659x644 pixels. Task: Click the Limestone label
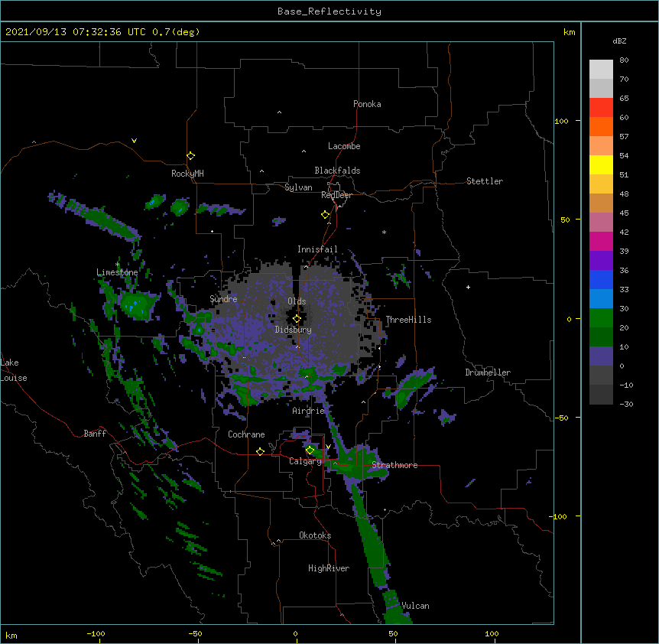(117, 272)
